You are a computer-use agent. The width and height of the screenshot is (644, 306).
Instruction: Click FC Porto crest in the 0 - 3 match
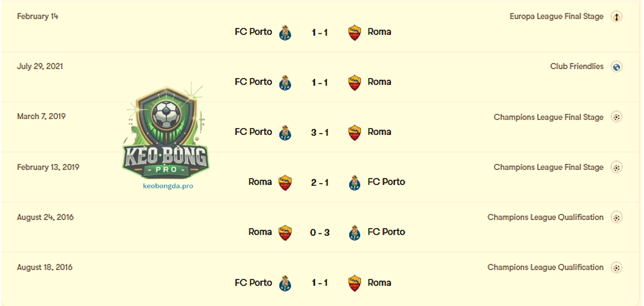[x=355, y=233]
